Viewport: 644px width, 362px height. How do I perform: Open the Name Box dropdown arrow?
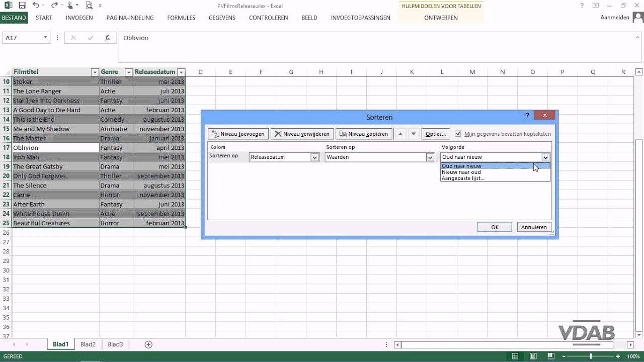pyautogui.click(x=45, y=38)
